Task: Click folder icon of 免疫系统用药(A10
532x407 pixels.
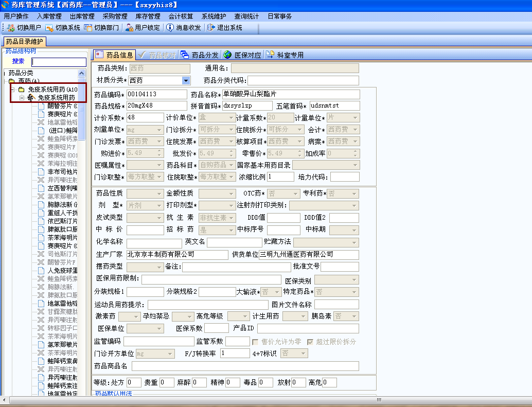Action: (22, 90)
